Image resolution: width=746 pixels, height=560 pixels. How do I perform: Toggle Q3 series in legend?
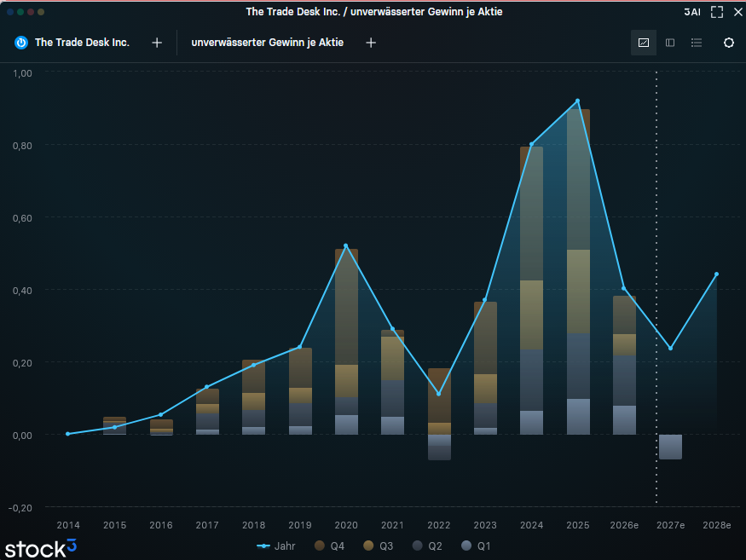coord(379,546)
